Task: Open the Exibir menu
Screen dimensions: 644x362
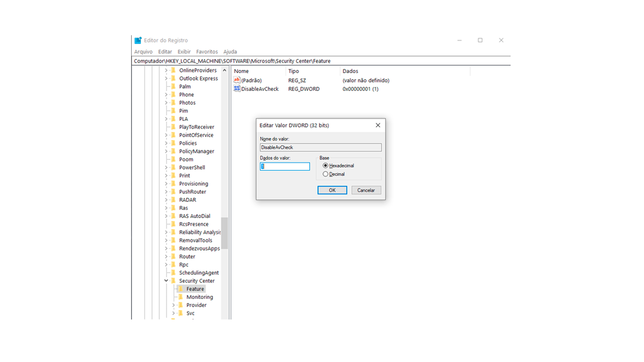Action: 184,52
